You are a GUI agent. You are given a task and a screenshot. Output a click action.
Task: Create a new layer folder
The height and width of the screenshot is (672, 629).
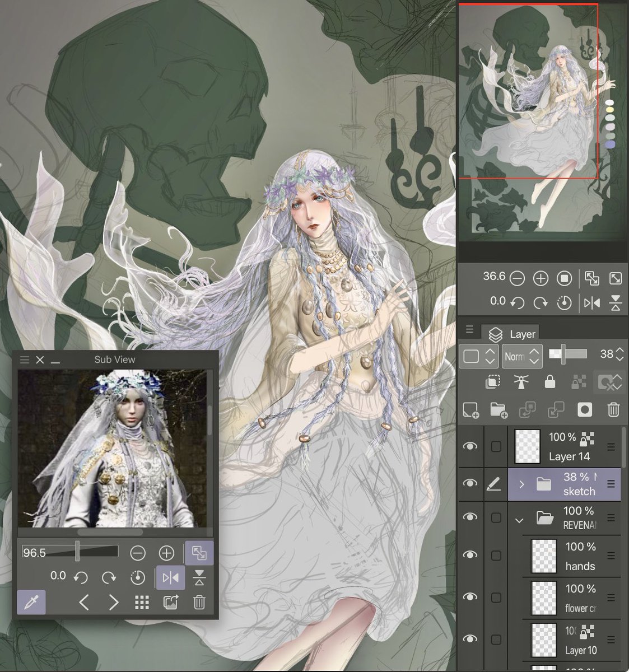(500, 410)
